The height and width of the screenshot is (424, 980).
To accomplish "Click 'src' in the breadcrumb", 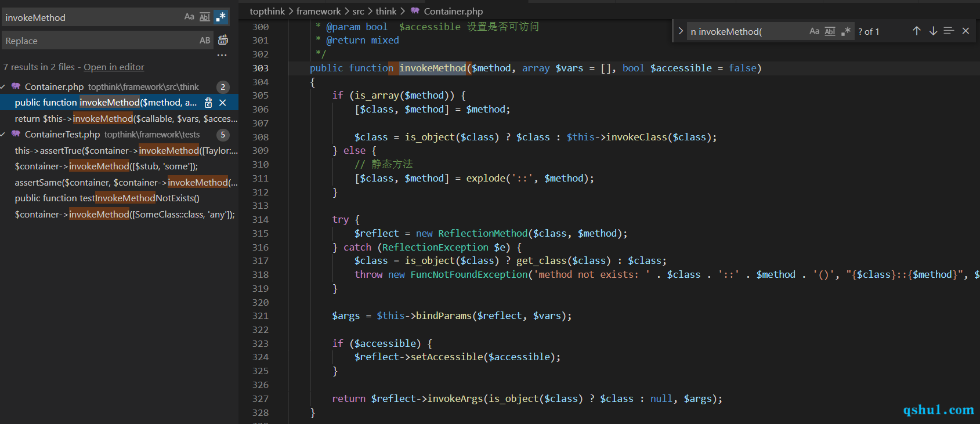I will pyautogui.click(x=359, y=11).
